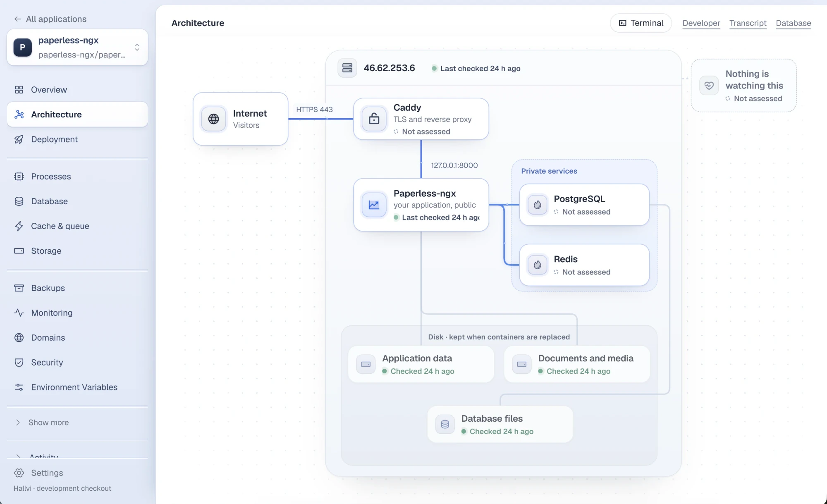Click the server IP 46.62.253.6
Image resolution: width=827 pixels, height=504 pixels.
[x=389, y=68]
